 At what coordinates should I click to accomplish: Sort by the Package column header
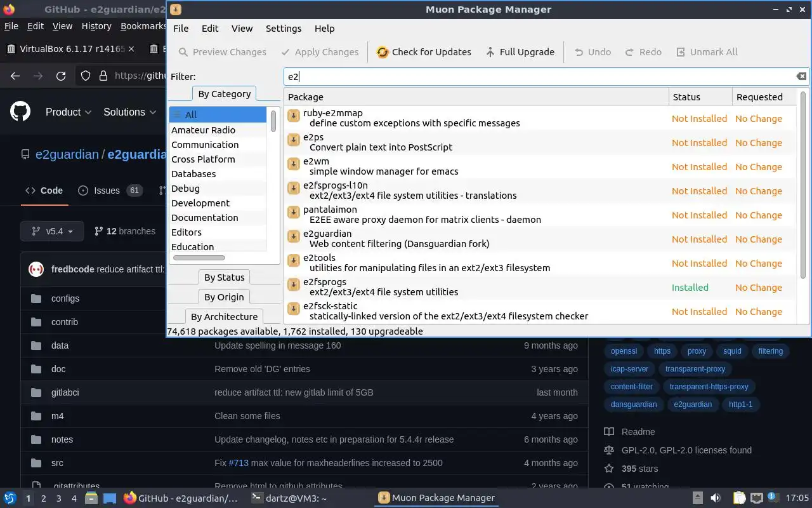click(476, 97)
